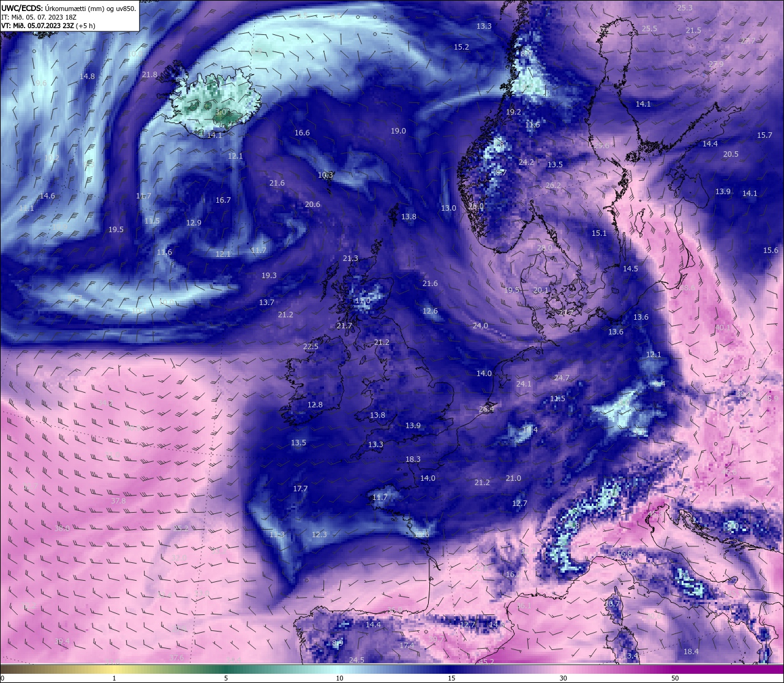
Task: Click the value '21.3' north of Scotland
Action: (350, 258)
